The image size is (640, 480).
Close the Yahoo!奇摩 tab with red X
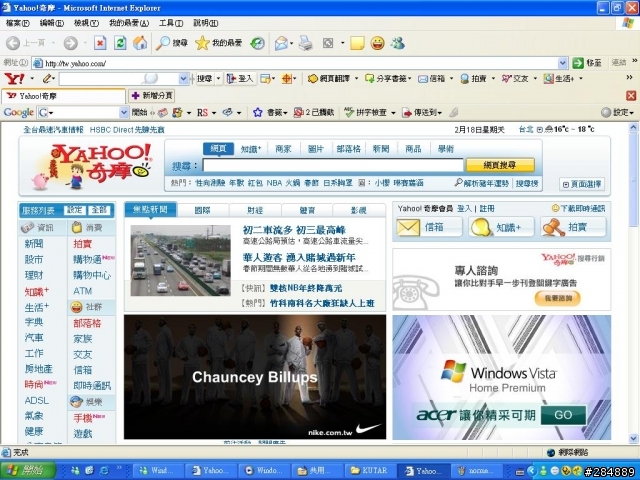point(631,96)
